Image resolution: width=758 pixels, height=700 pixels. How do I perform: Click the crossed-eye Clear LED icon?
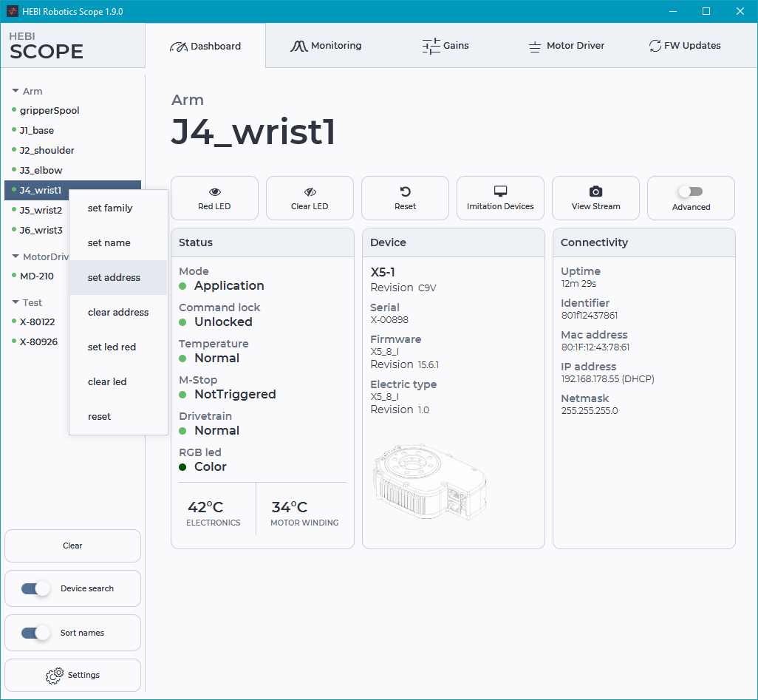click(x=310, y=192)
